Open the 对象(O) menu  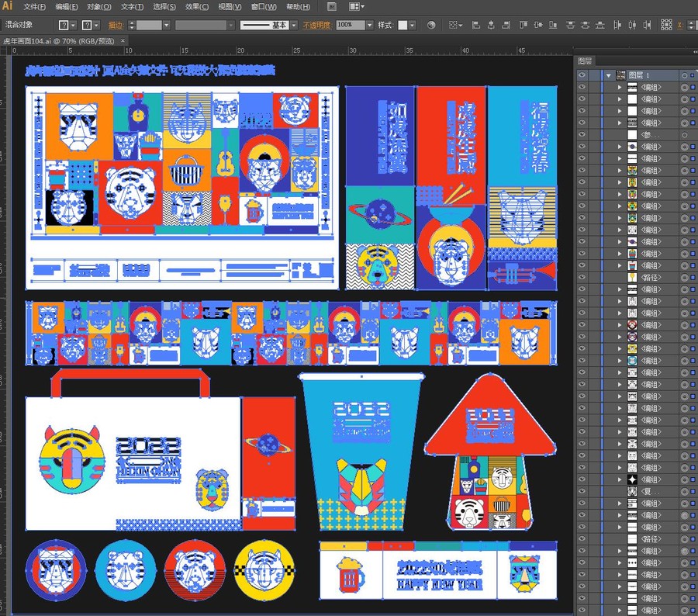coord(98,7)
